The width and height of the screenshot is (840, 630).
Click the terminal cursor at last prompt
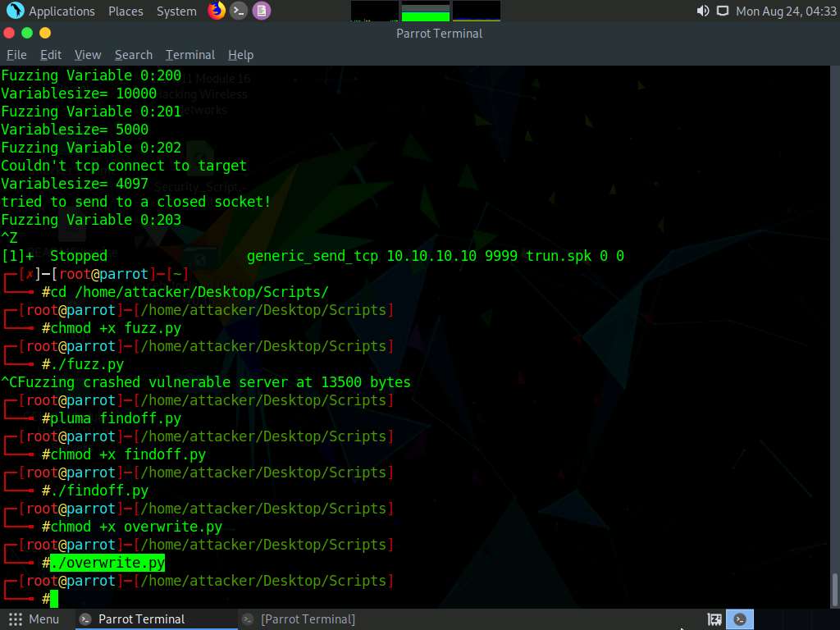coord(54,599)
